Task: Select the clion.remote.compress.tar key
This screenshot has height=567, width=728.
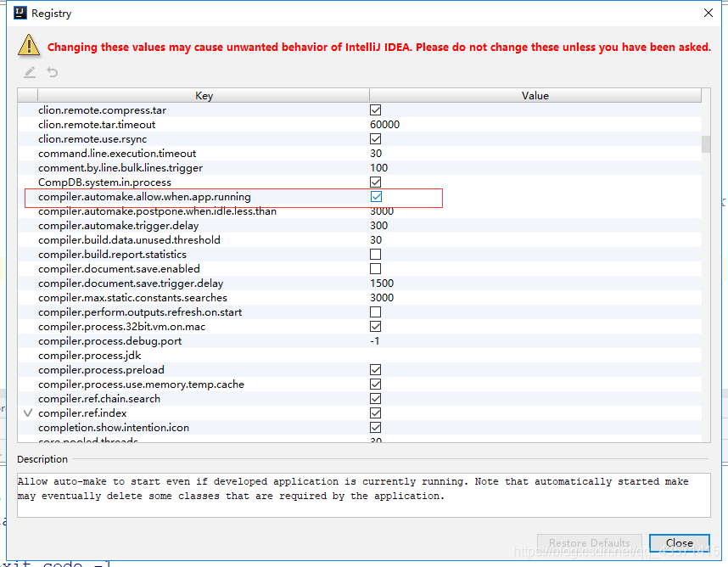Action: coord(102,110)
